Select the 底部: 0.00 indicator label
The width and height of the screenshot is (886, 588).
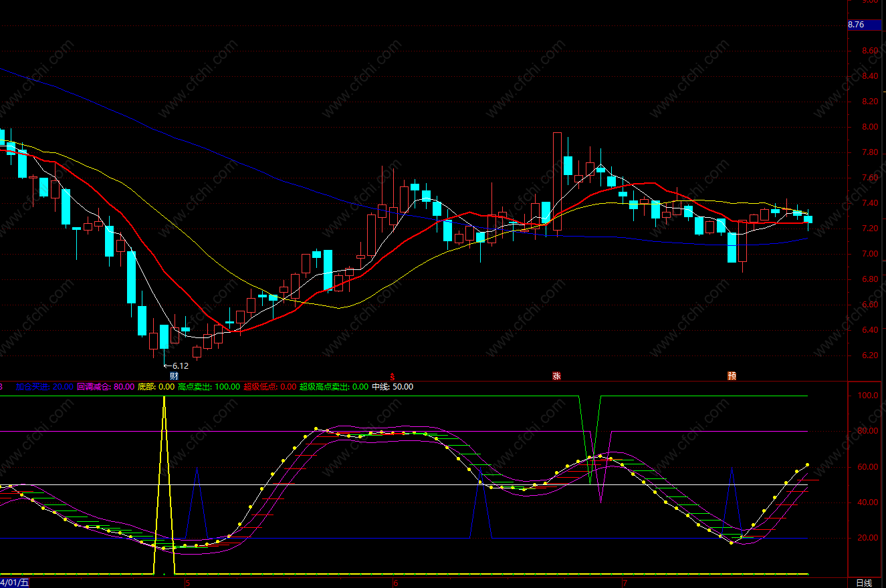click(x=156, y=386)
